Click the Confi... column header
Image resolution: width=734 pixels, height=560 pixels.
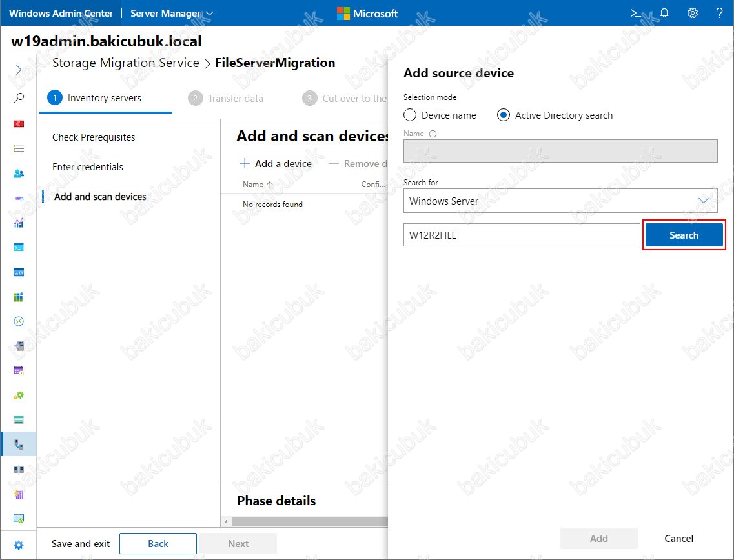click(x=373, y=185)
